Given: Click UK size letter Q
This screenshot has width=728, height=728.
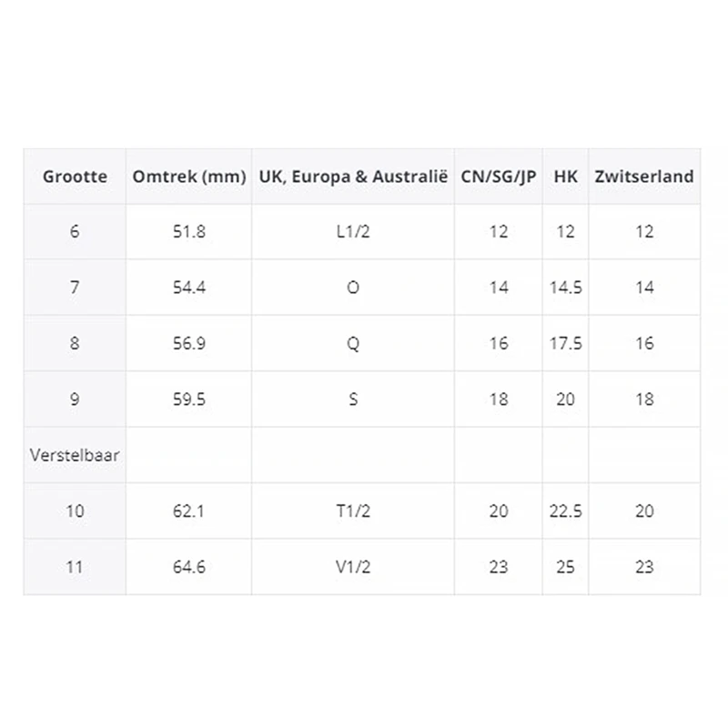Looking at the screenshot, I should pos(354,344).
